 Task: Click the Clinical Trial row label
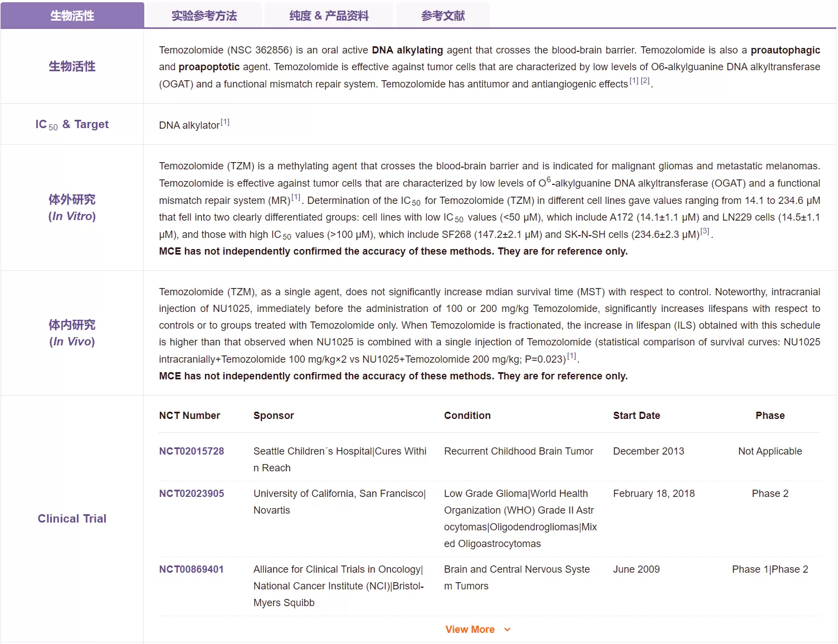pos(72,519)
